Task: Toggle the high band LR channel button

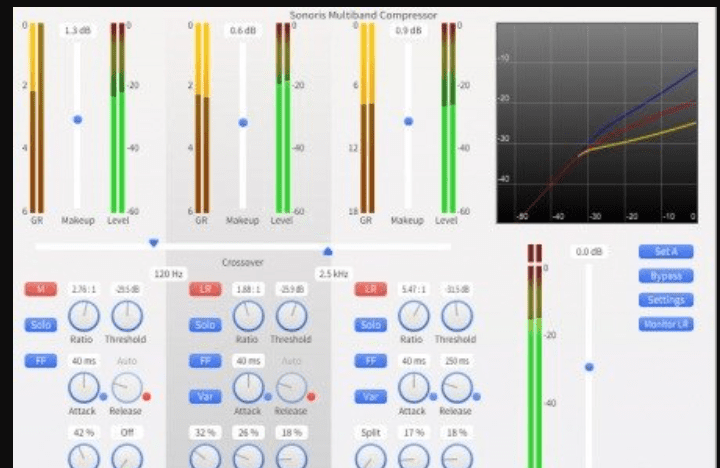Action: (371, 289)
